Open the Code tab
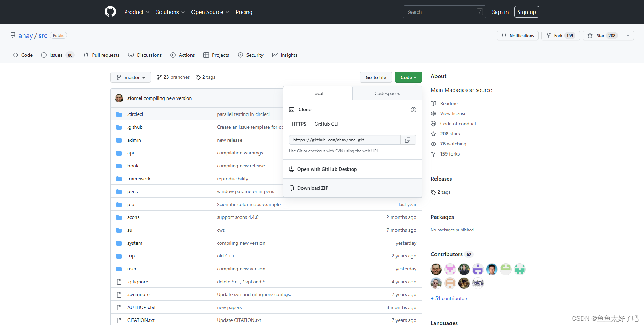 (x=23, y=55)
